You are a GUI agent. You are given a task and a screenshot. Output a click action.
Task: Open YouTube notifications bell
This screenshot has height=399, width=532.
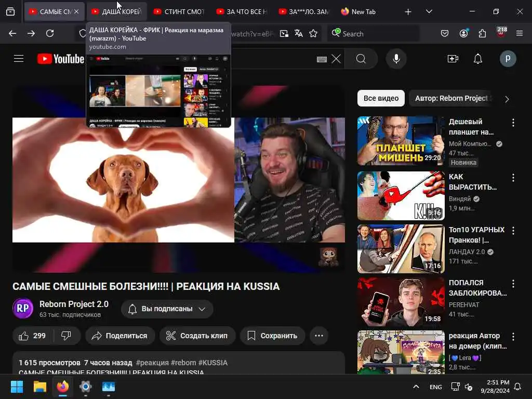coord(478,59)
